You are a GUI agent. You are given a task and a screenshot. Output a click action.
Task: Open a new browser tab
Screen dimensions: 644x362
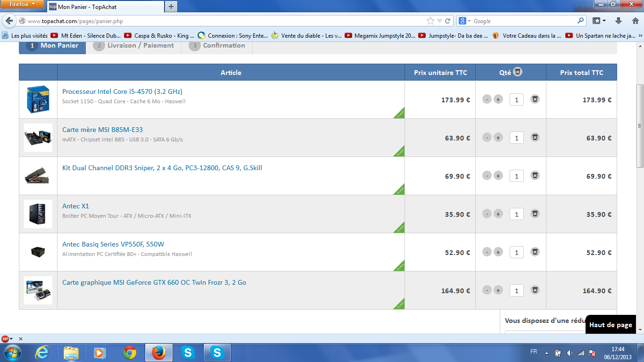click(171, 7)
